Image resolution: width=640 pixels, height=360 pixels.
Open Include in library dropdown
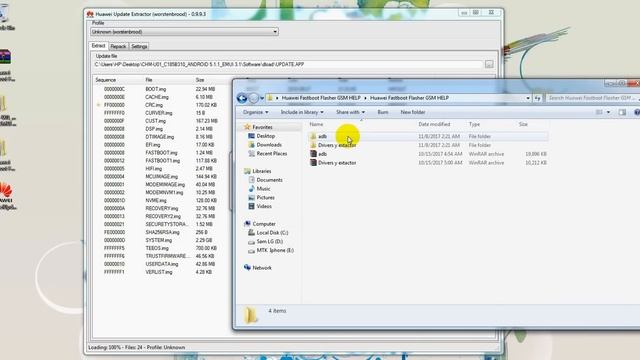pos(302,112)
